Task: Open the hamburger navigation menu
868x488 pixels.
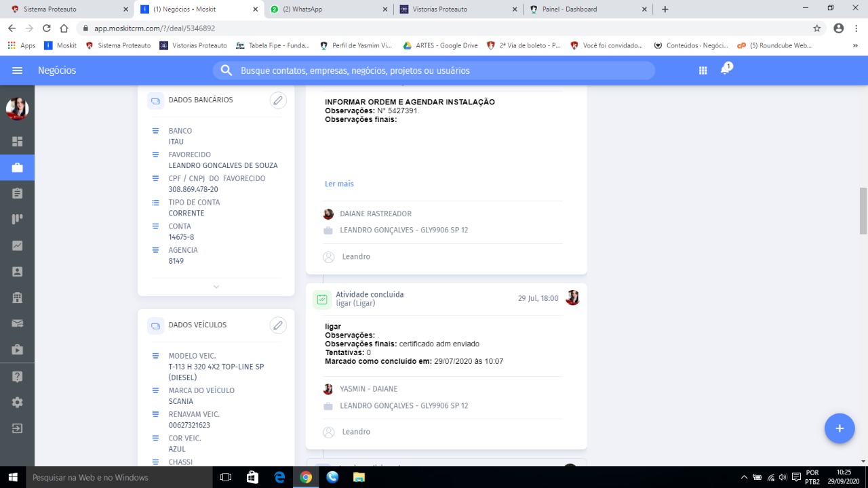Action: pyautogui.click(x=18, y=70)
